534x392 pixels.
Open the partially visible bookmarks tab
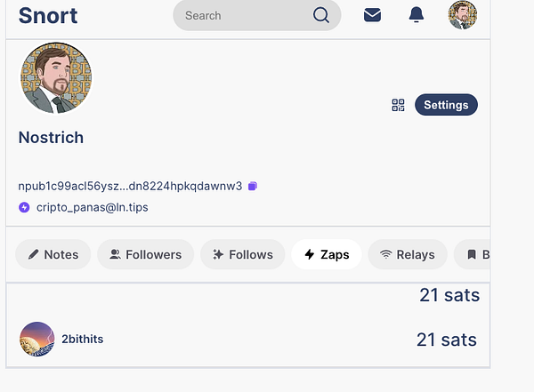[474, 254]
